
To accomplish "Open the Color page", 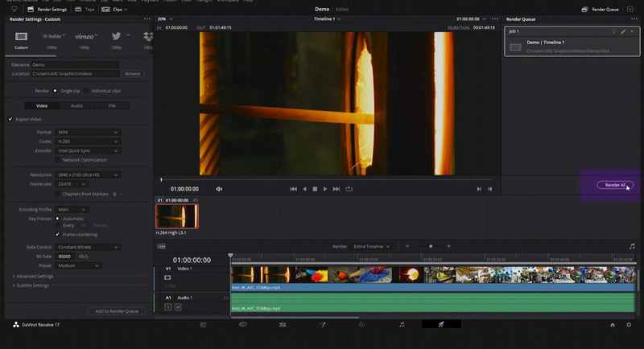I will pos(361,324).
